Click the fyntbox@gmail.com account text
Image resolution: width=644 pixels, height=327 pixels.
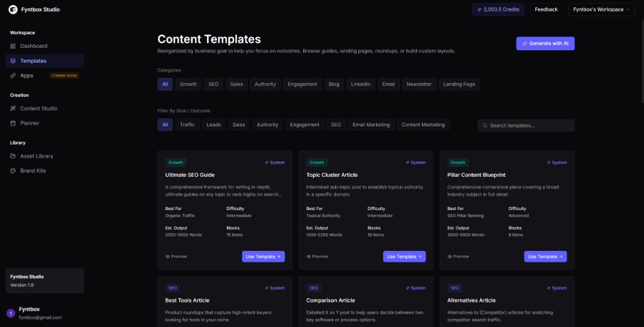[40, 318]
